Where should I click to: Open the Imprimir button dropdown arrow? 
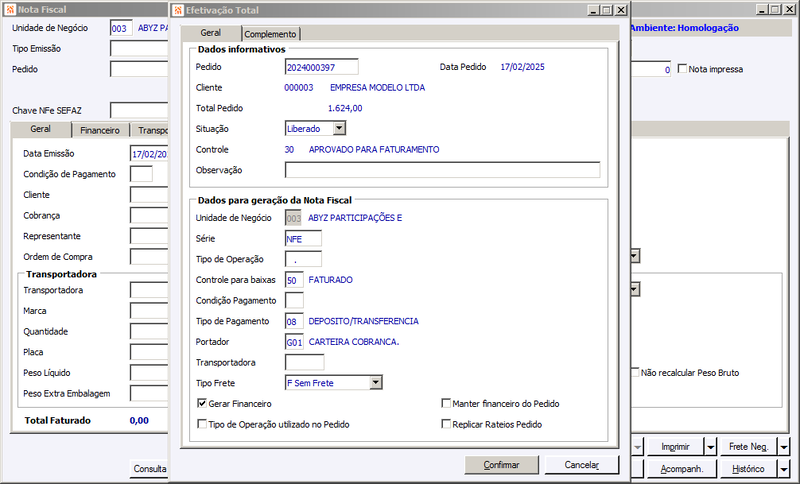pos(711,447)
